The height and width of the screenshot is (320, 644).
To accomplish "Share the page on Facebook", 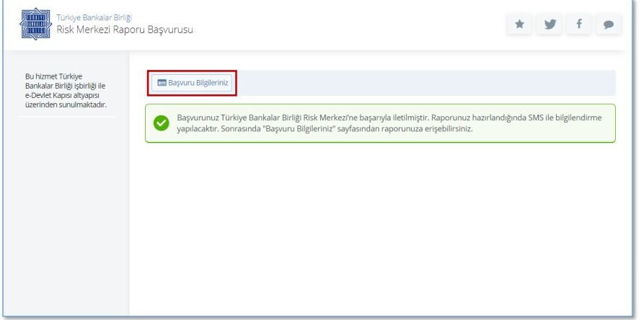I will [579, 25].
